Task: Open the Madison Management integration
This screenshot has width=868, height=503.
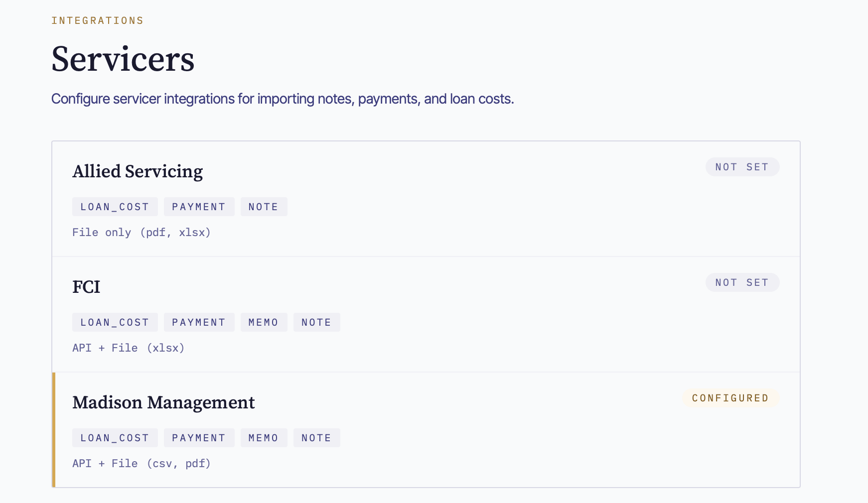Action: (426, 430)
